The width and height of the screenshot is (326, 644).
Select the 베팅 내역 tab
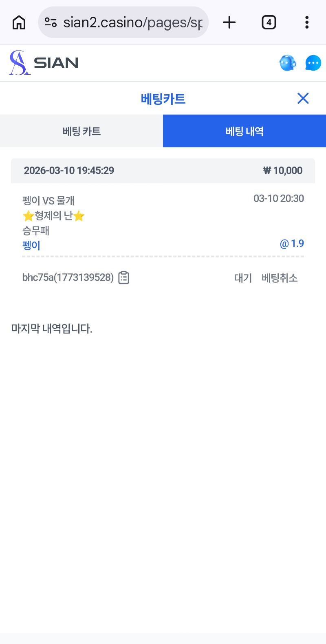click(x=244, y=131)
